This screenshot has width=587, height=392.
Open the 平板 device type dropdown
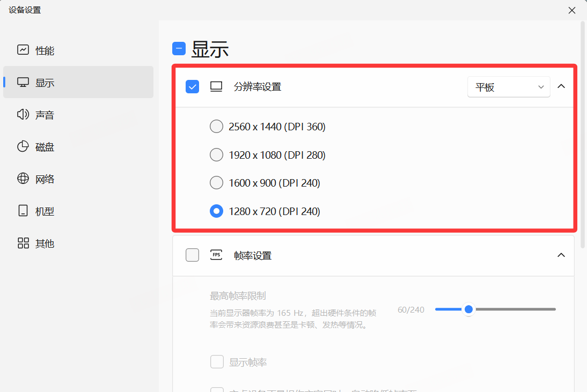point(508,87)
